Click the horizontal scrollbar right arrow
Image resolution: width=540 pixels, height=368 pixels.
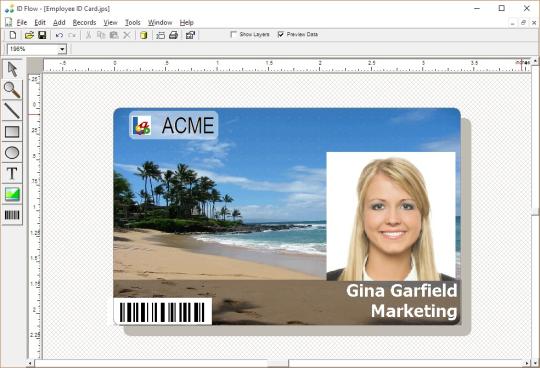click(527, 363)
